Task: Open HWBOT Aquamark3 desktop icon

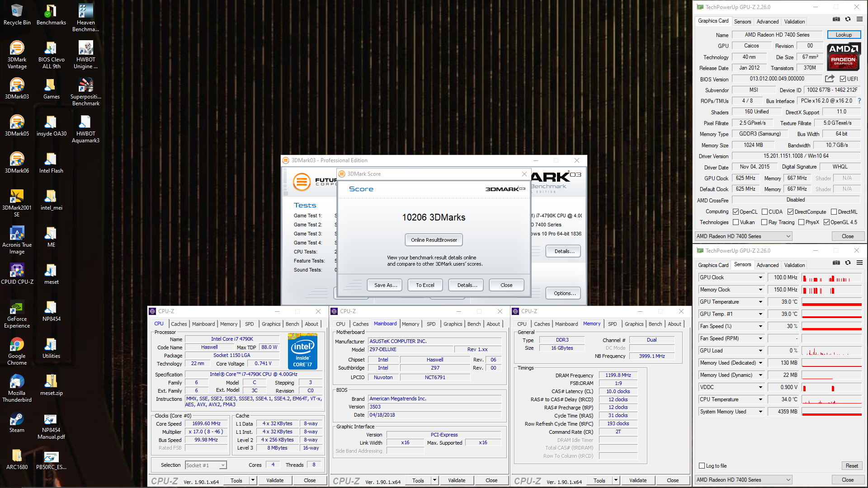Action: pyautogui.click(x=85, y=129)
